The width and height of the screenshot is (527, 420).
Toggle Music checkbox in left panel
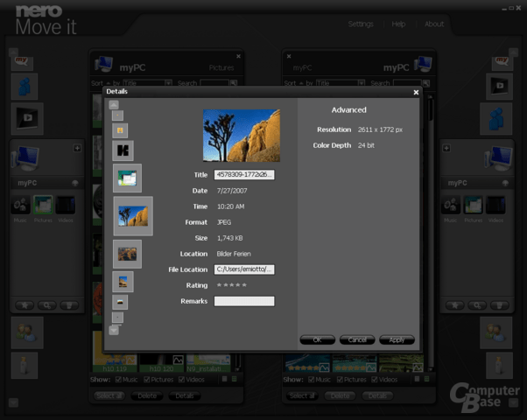click(118, 380)
